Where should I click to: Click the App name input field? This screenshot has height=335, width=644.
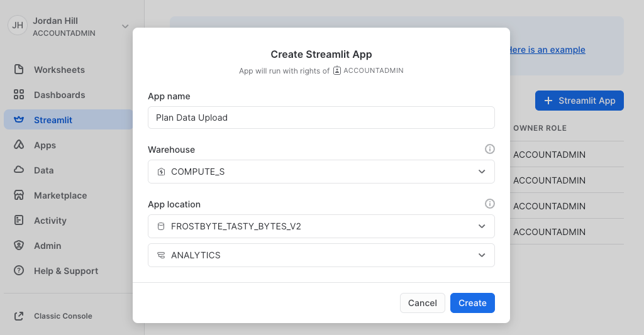(x=321, y=118)
